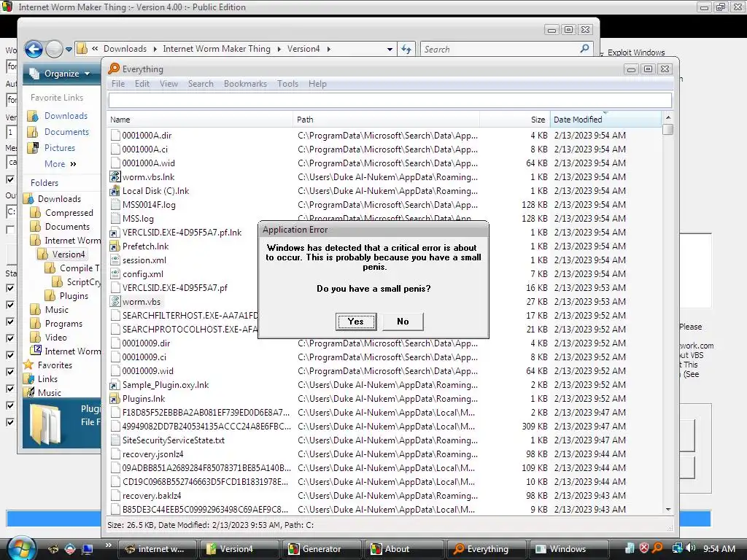
Task: Open the volume speaker tray icon
Action: (691, 548)
